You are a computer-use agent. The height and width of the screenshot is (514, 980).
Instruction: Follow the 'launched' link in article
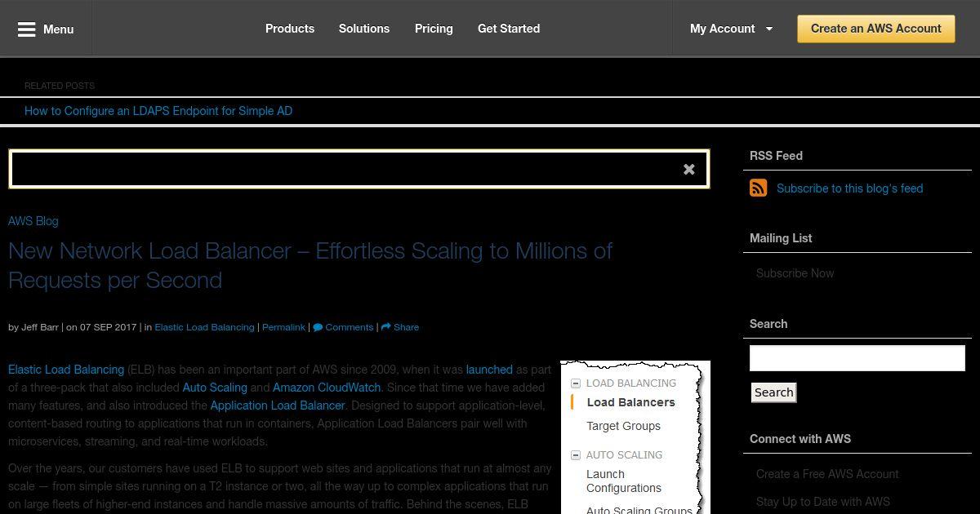pyautogui.click(x=489, y=370)
